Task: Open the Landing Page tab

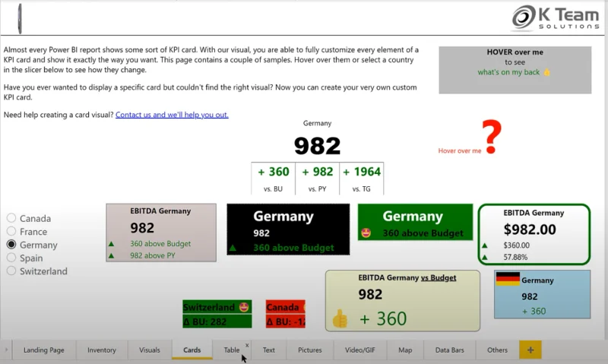Action: [44, 350]
